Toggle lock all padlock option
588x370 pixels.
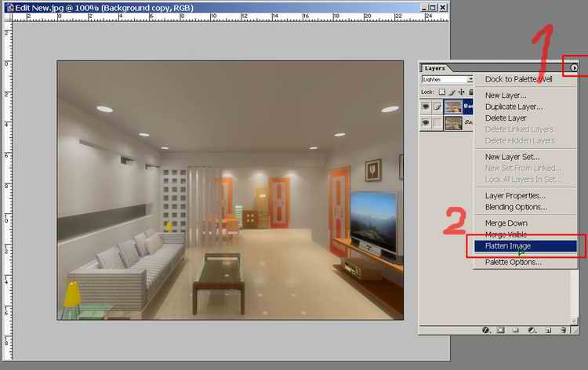tap(471, 92)
